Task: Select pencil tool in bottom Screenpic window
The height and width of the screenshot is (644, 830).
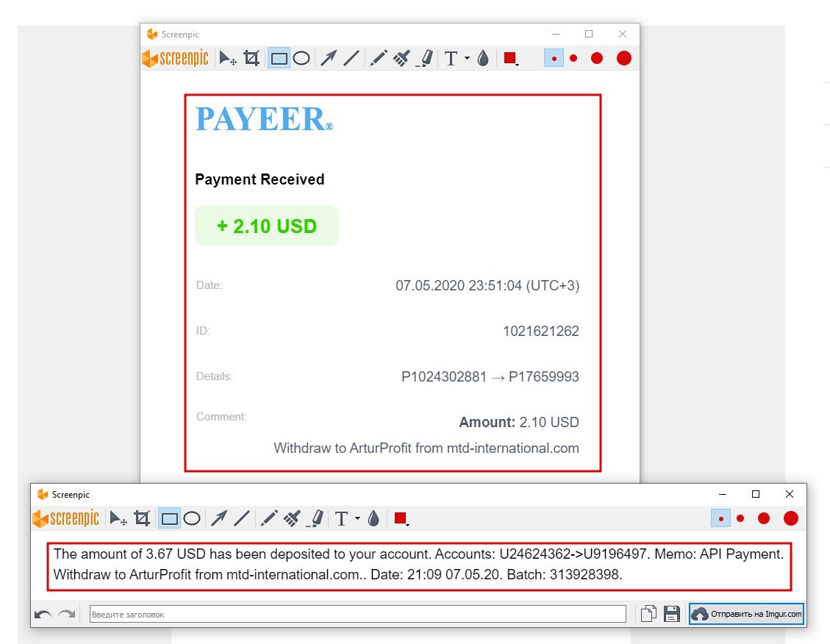Action: click(269, 518)
